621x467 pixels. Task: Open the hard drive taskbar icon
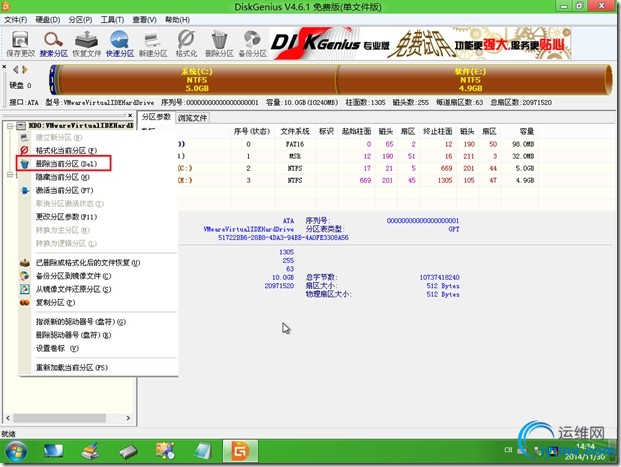pyautogui.click(x=128, y=451)
